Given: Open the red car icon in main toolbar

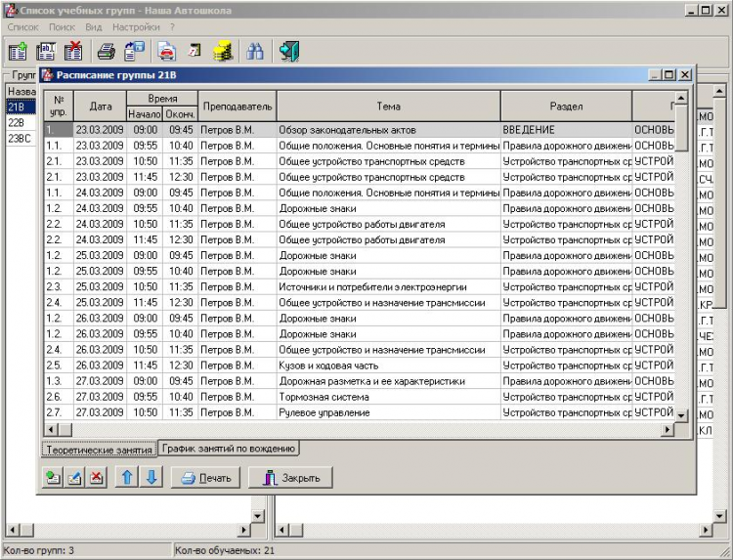Looking at the screenshot, I should 167,53.
